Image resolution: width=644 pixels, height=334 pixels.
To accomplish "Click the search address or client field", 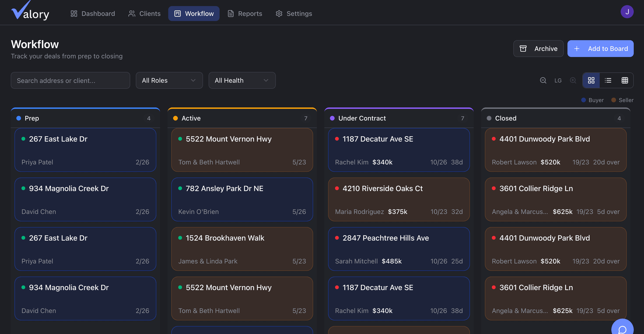I will (x=70, y=80).
